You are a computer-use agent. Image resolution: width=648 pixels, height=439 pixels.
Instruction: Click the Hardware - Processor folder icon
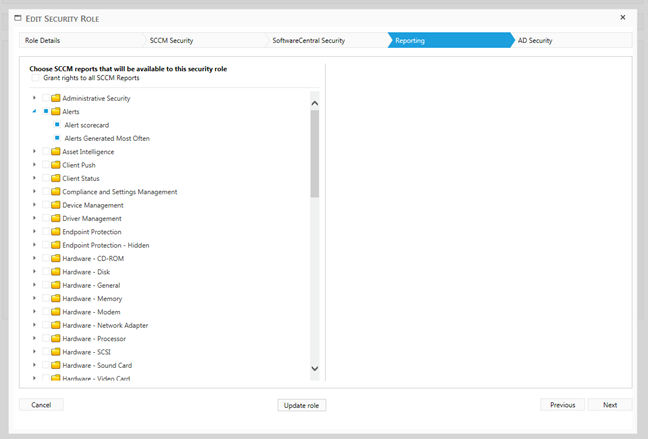(56, 339)
